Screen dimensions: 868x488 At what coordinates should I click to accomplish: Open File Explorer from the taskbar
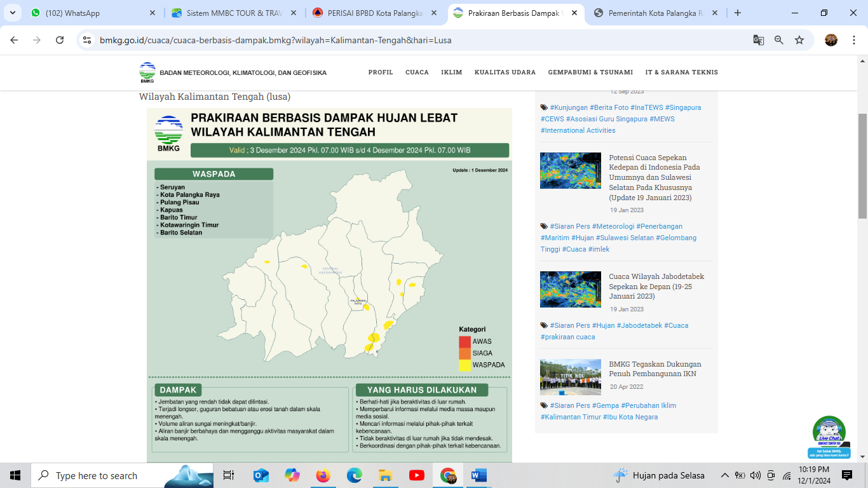[386, 475]
